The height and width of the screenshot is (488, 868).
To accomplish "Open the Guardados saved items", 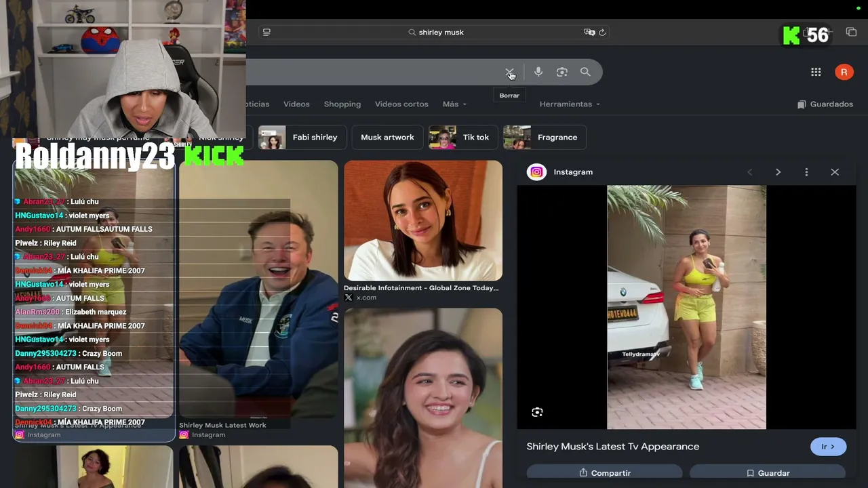I will pos(825,104).
